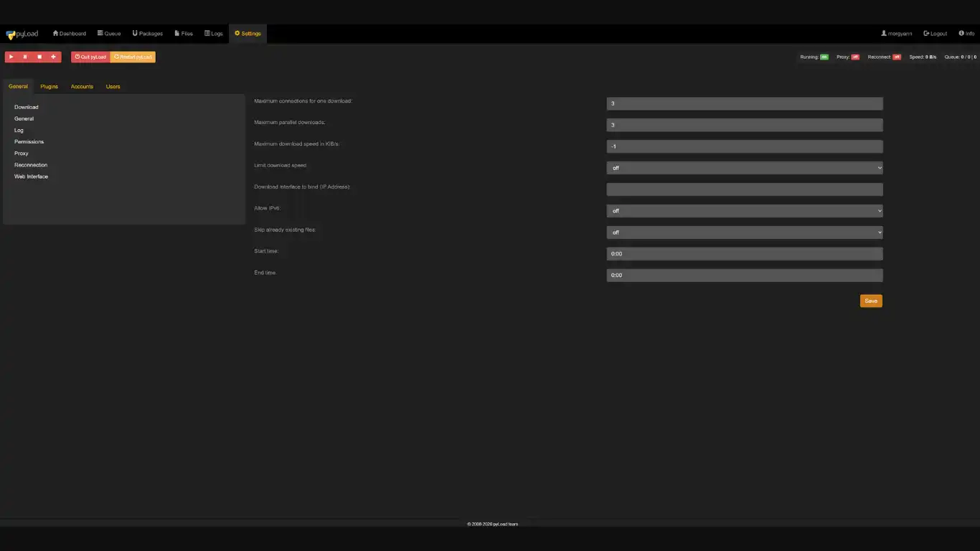Screen dimensions: 980x551
Task: Toggle the Proxy off badge
Action: pos(855,57)
